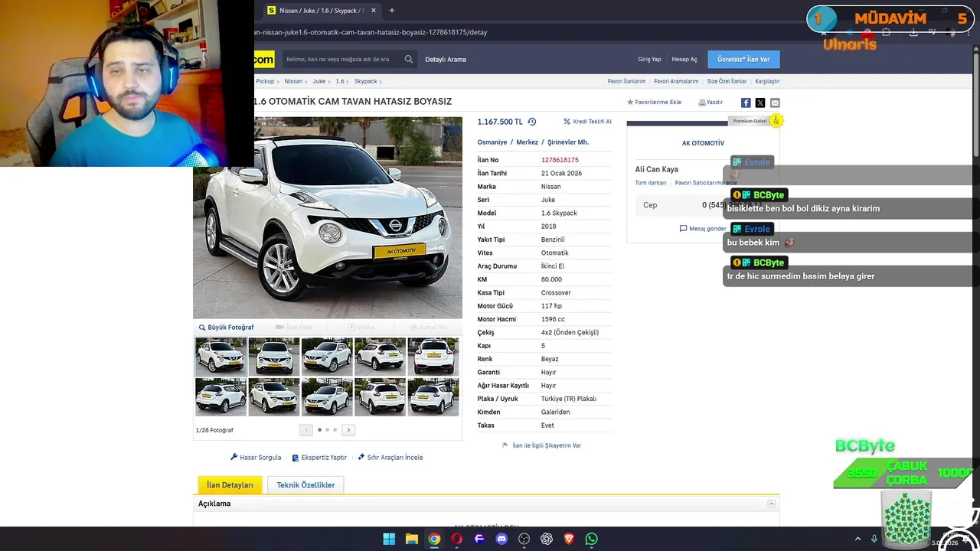Report via İlan ile İlgili Şikayetim Var
The width and height of the screenshot is (980, 551).
541,445
